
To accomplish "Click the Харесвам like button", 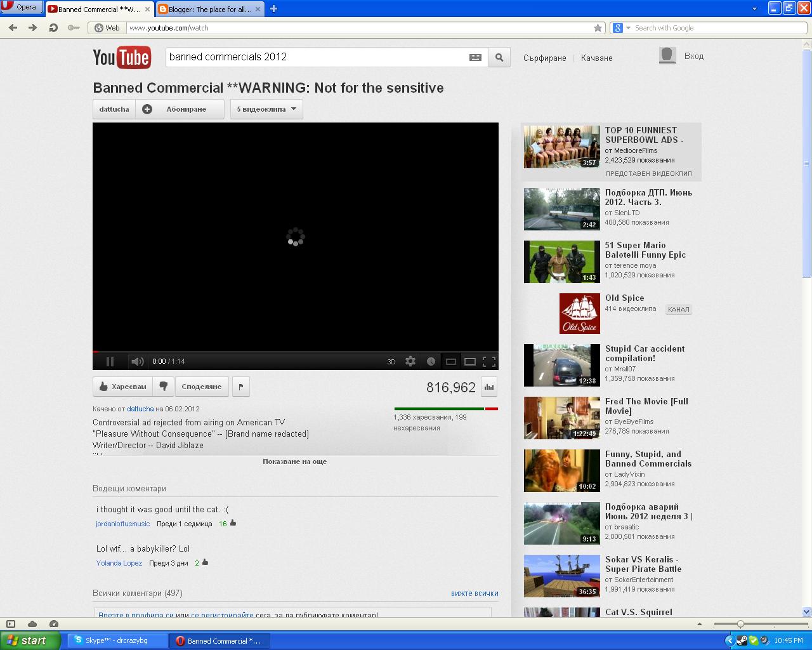I will click(123, 387).
